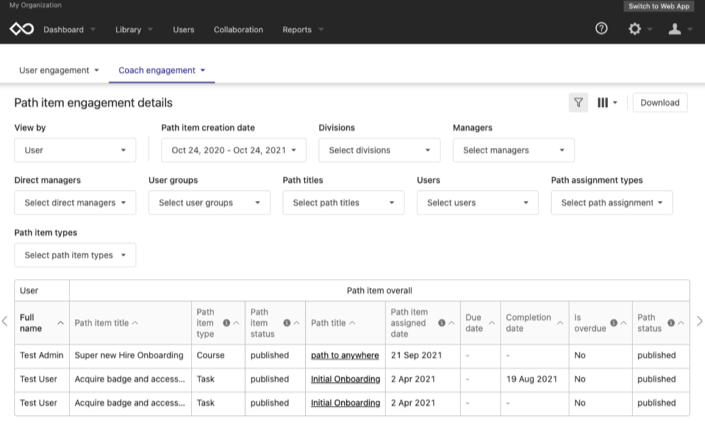Screen dimensions: 705x426
Task: Sort by Path item type arrow
Action: click(236, 323)
